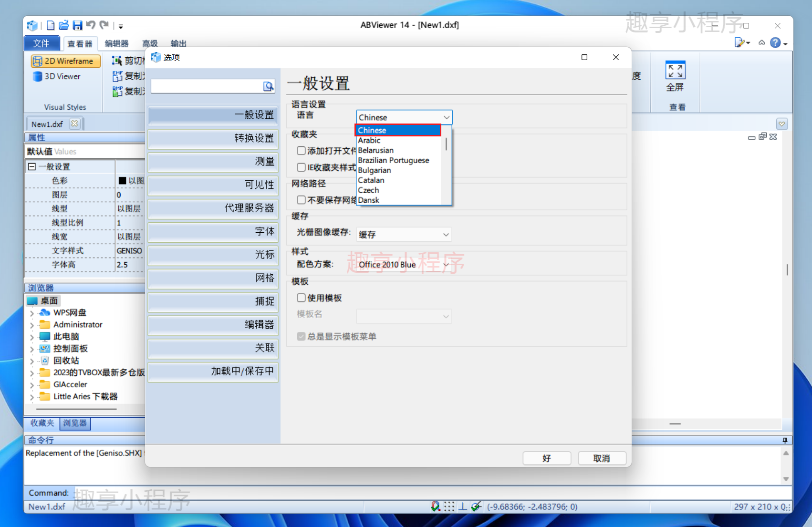812x527 pixels.
Task: Open 代理服务器 options category
Action: (x=213, y=208)
